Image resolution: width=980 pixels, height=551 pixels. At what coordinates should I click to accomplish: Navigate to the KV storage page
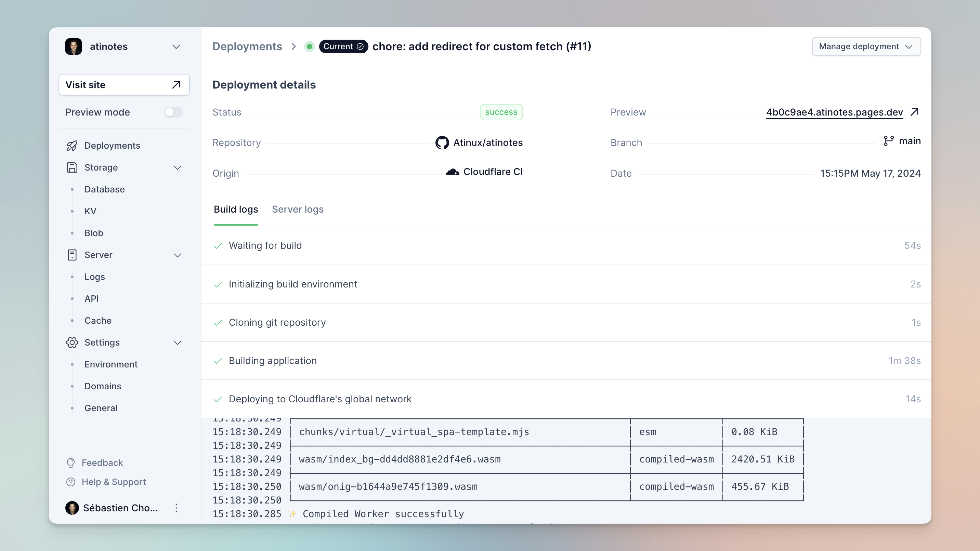91,211
